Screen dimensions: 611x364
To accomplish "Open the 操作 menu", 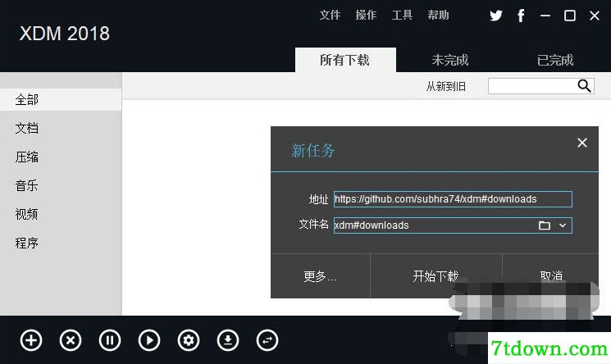I will (x=366, y=16).
